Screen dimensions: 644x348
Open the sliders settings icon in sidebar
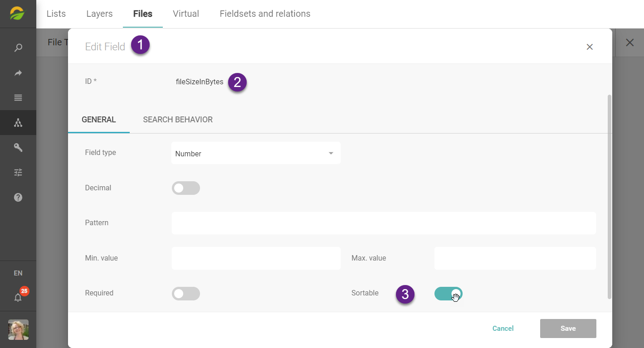point(18,173)
